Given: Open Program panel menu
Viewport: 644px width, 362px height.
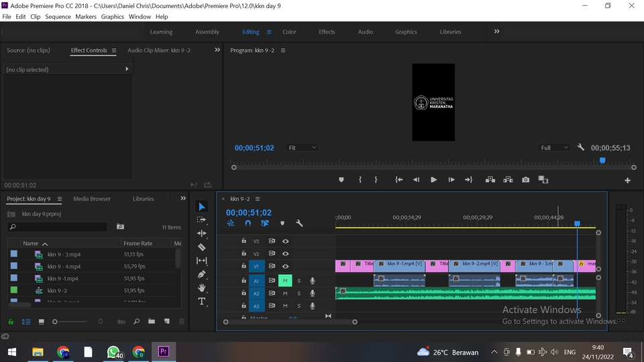Looking at the screenshot, I should (x=283, y=50).
